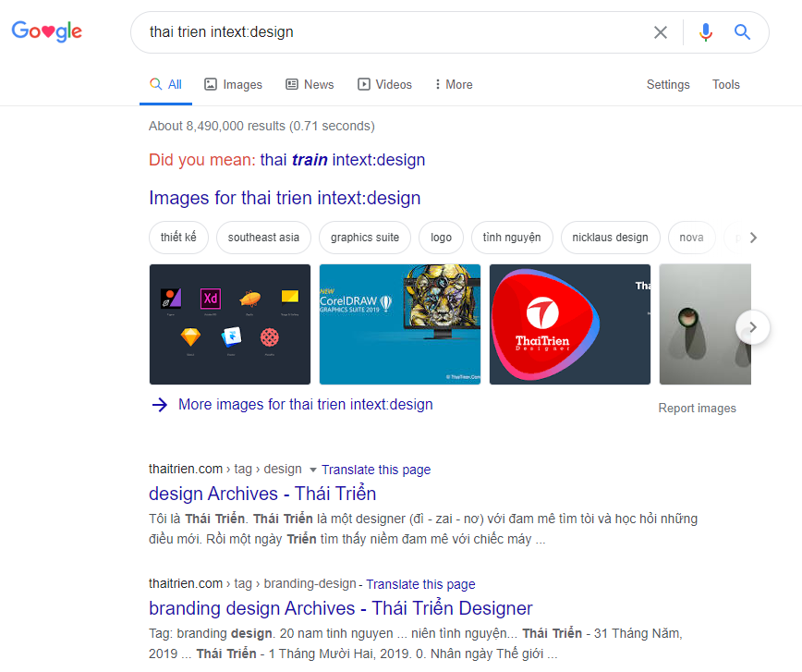Click the microphone icon to voice search
Image resolution: width=802 pixels, height=672 pixels.
click(706, 31)
